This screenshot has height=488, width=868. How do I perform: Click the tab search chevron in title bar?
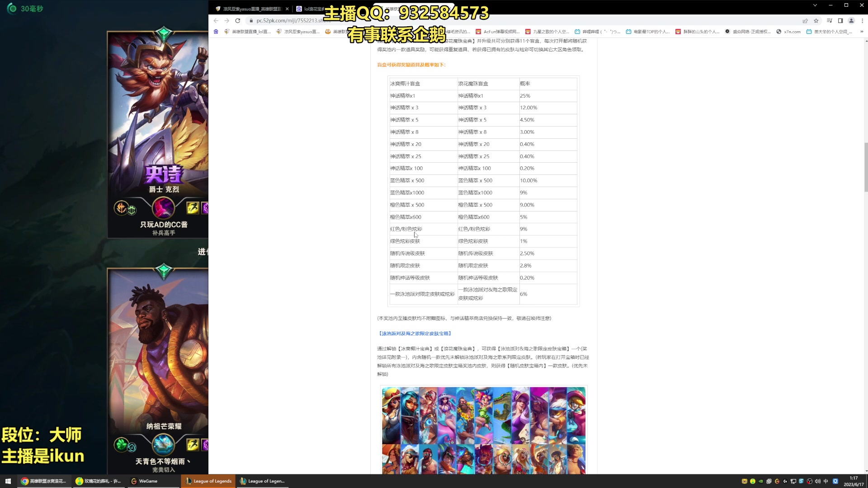(x=815, y=5)
